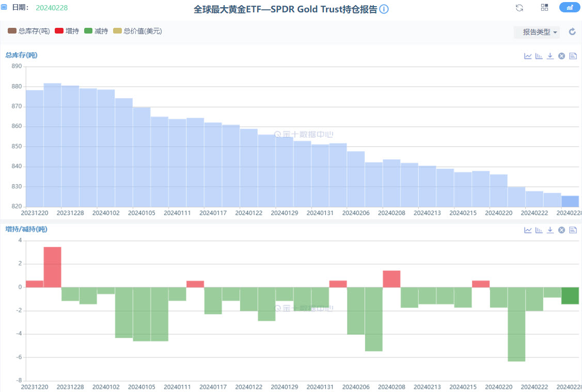Close the 总库存 chart with the X icon
The height and width of the screenshot is (392, 582).
coord(561,56)
